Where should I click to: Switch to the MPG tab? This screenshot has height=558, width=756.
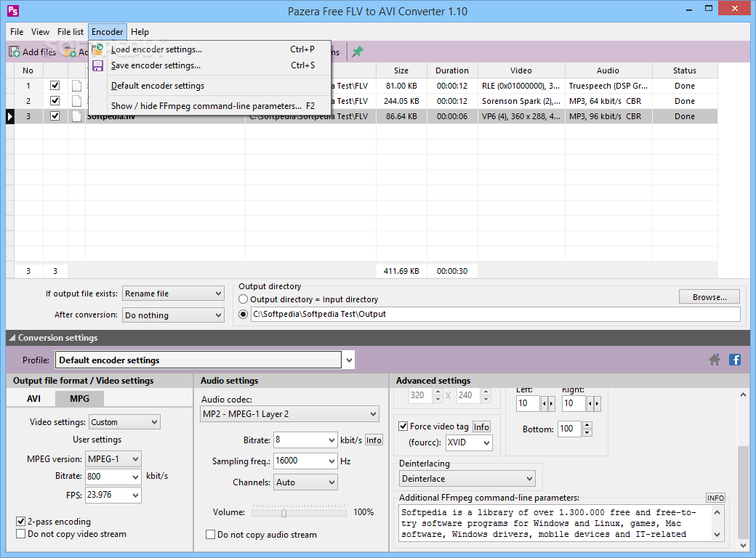tap(79, 398)
